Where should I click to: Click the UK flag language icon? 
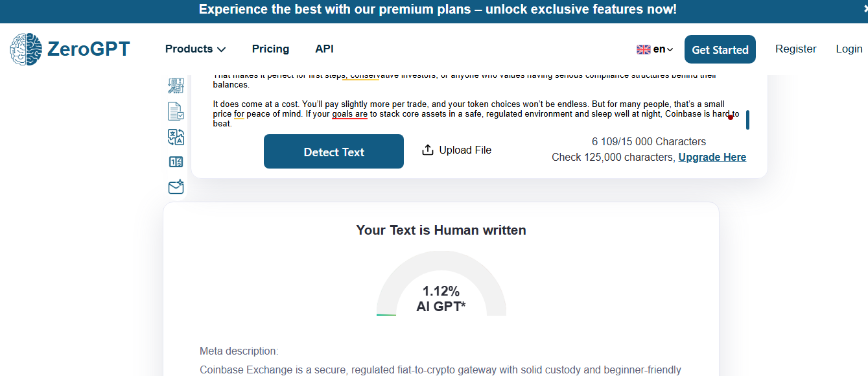[643, 49]
